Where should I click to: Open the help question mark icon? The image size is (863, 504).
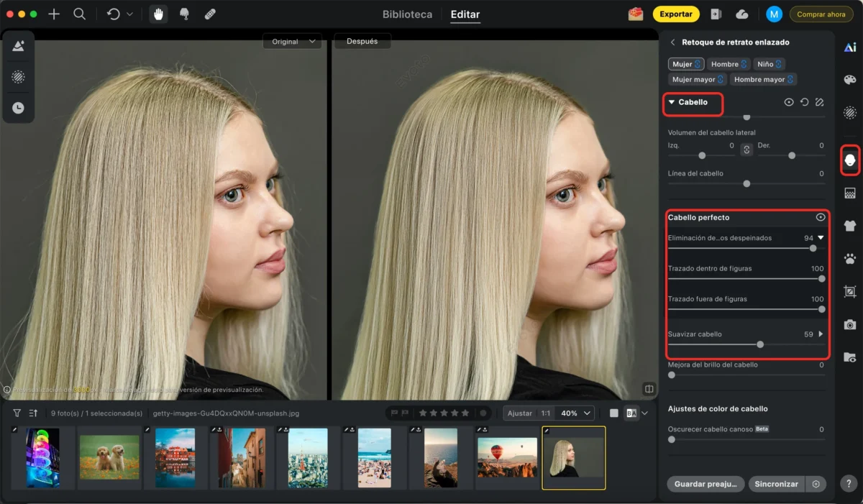(x=849, y=484)
